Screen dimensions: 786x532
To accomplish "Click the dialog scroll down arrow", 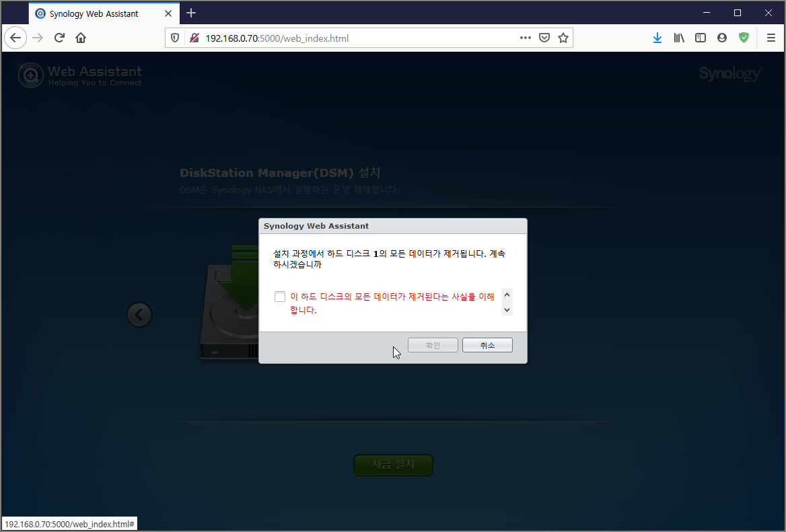I will pyautogui.click(x=507, y=310).
